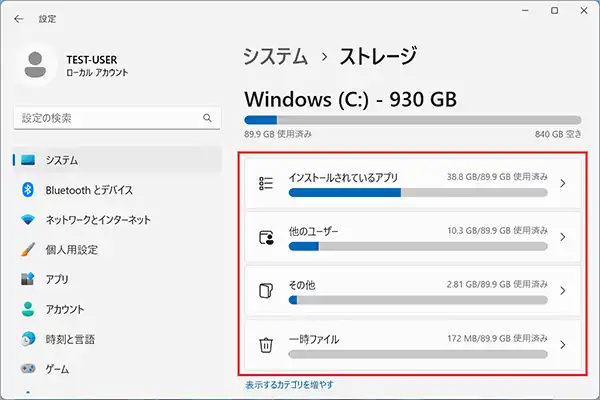Open アプリ settings page
Viewport: 600px width, 400px height.
(117, 279)
